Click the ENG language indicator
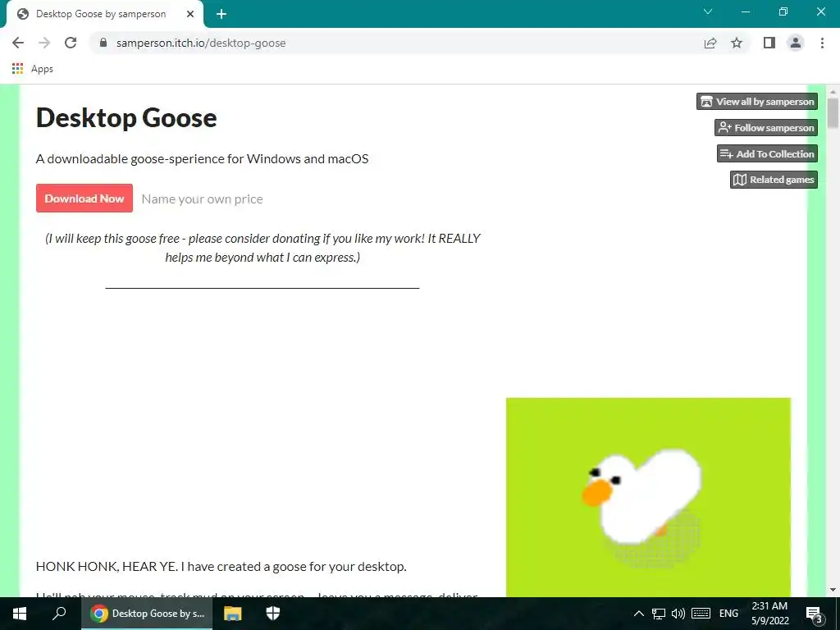This screenshot has width=840, height=630. pos(728,614)
